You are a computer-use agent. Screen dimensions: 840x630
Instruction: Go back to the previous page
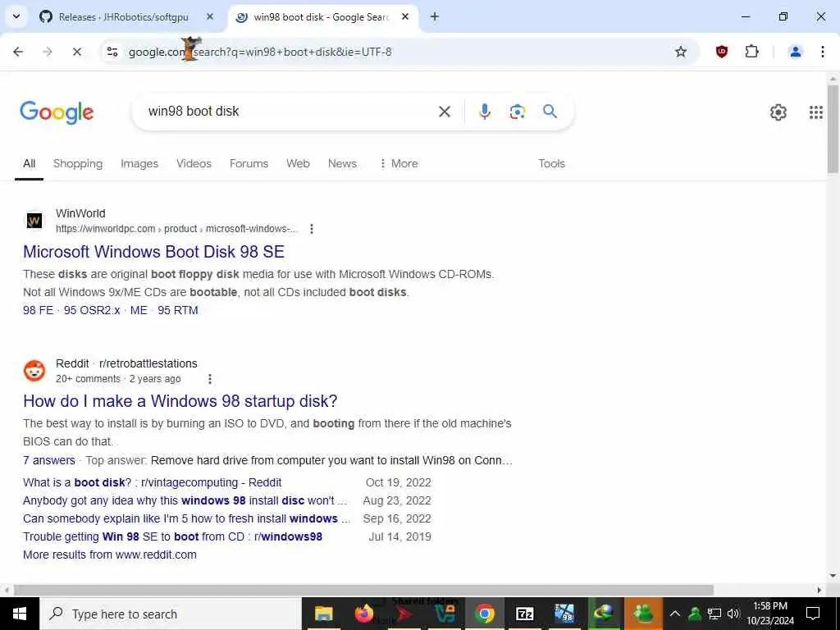click(18, 52)
